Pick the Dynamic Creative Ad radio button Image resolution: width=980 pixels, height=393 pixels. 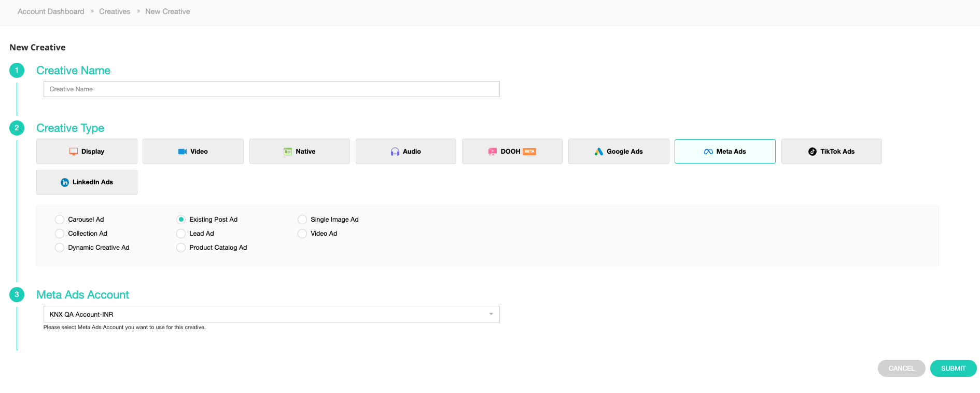(60, 248)
